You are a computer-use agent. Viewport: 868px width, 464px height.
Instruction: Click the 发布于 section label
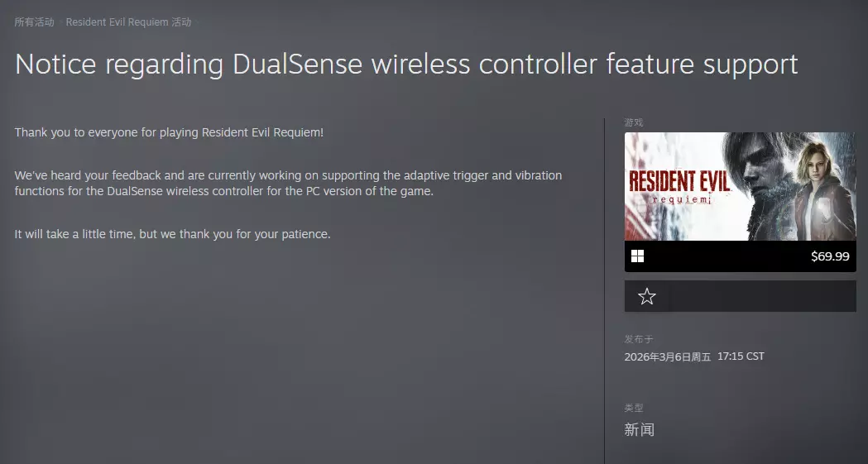click(639, 339)
